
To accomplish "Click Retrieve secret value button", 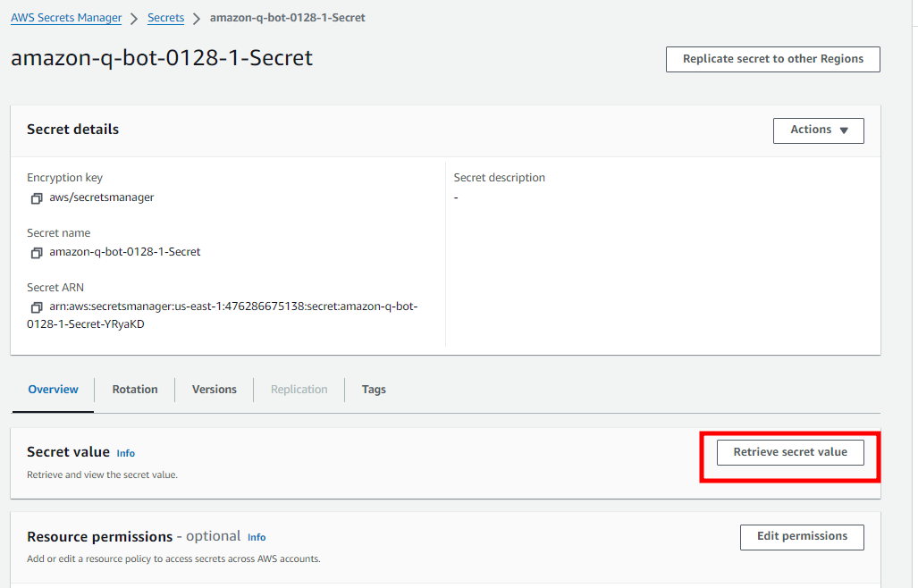I will 790,452.
